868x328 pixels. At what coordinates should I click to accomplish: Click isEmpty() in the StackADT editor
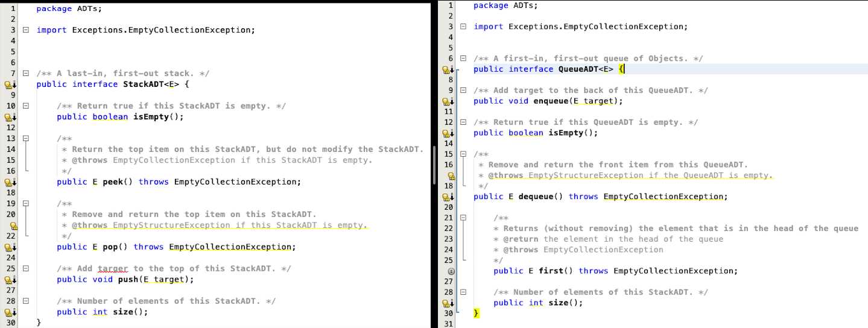pyautogui.click(x=156, y=117)
